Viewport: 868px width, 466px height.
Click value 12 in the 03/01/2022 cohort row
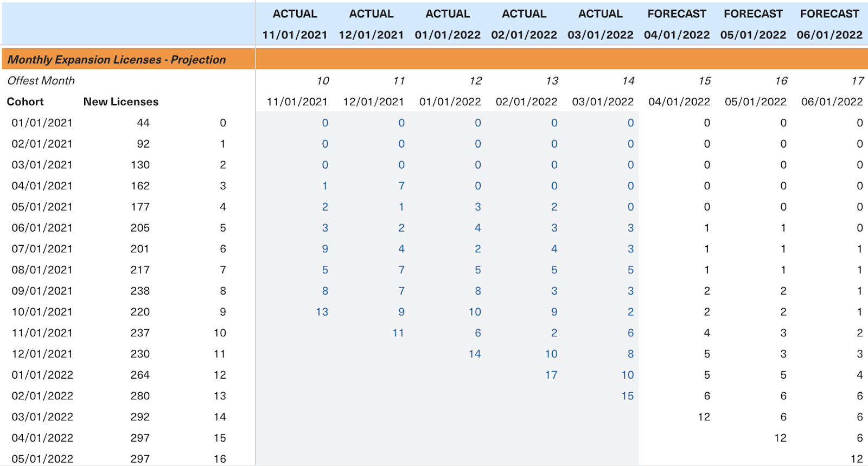[704, 417]
